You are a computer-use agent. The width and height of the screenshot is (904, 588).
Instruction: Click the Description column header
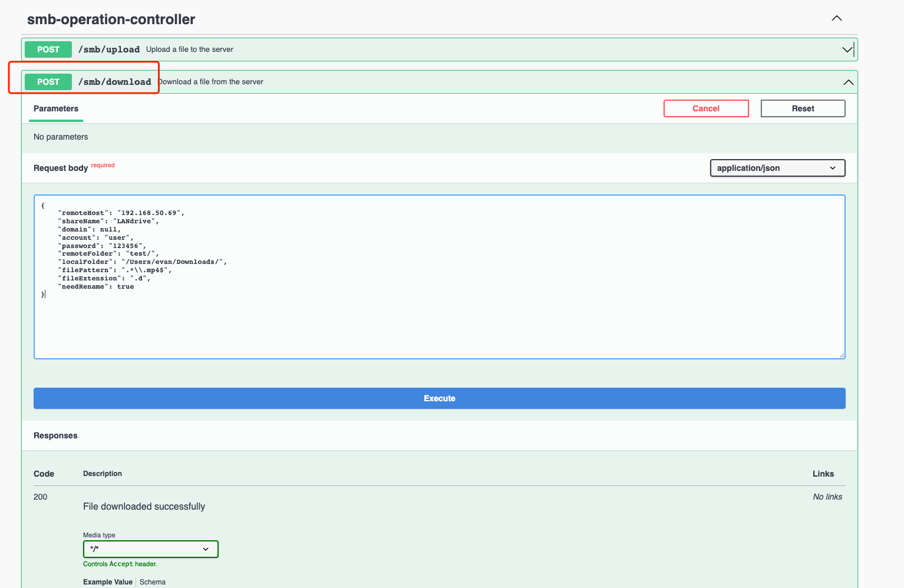pos(103,474)
